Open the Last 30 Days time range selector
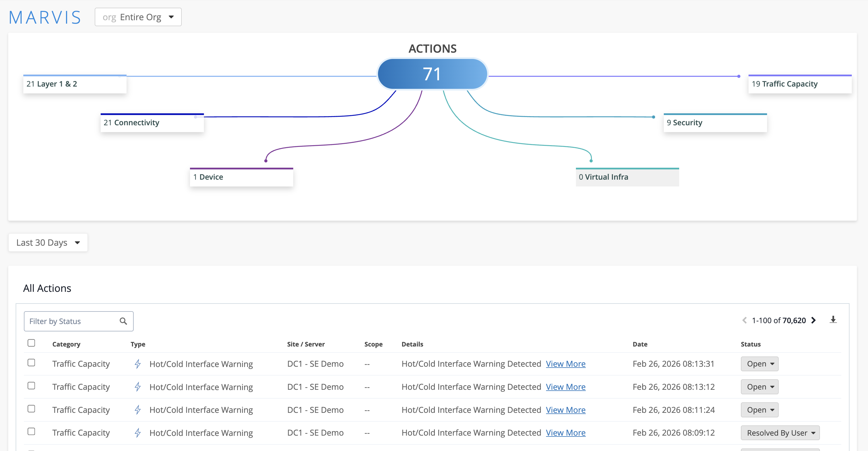868x451 pixels. [47, 242]
